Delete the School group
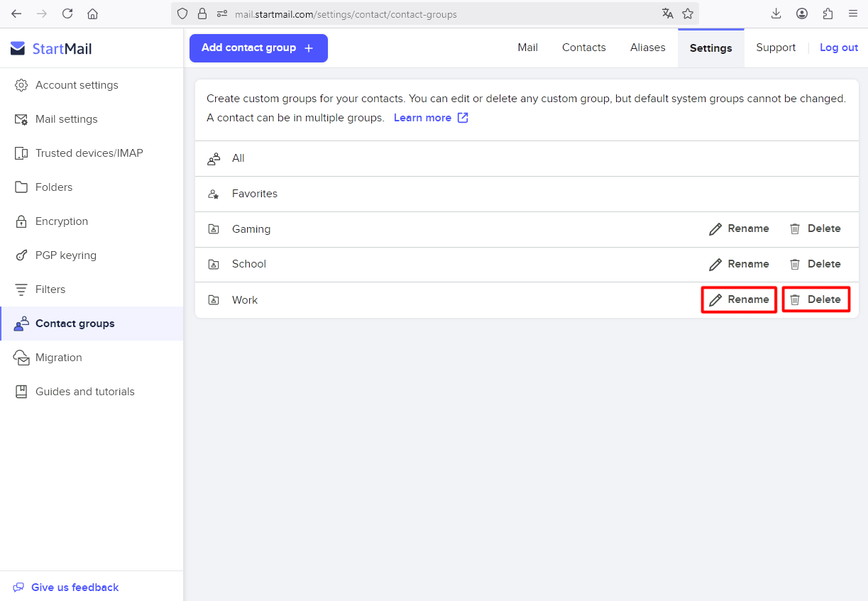Screen dimensions: 868x601 coord(815,264)
